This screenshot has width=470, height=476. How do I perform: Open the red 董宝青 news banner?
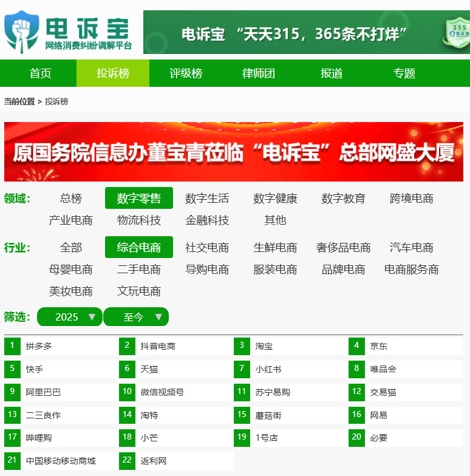click(x=233, y=152)
